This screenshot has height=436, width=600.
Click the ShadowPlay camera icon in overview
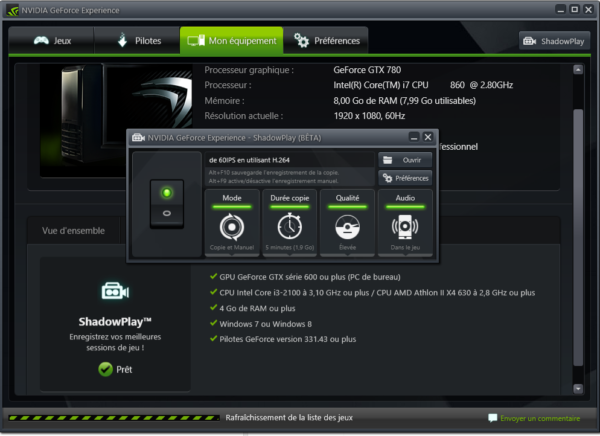coord(115,292)
